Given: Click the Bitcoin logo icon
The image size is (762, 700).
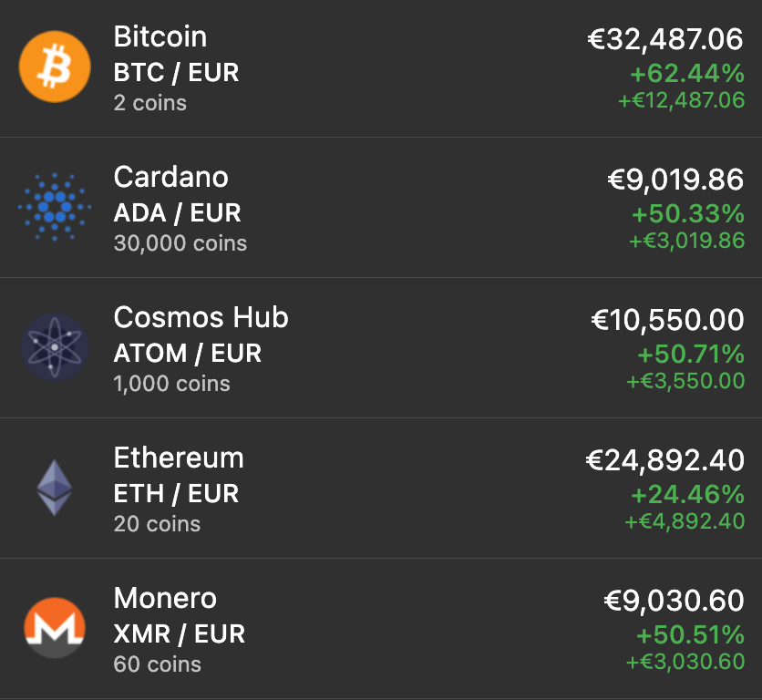Looking at the screenshot, I should [x=55, y=68].
